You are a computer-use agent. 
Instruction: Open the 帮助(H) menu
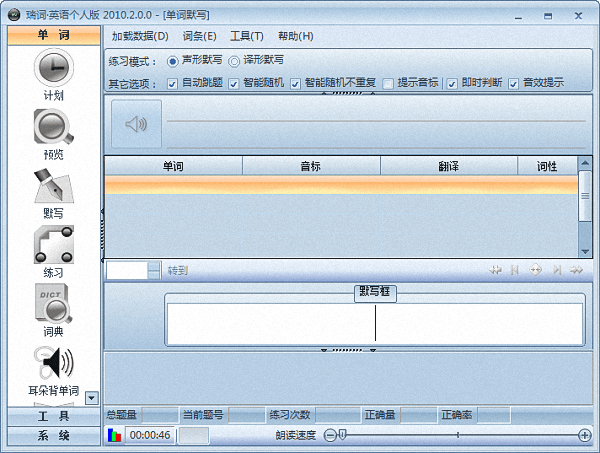295,36
